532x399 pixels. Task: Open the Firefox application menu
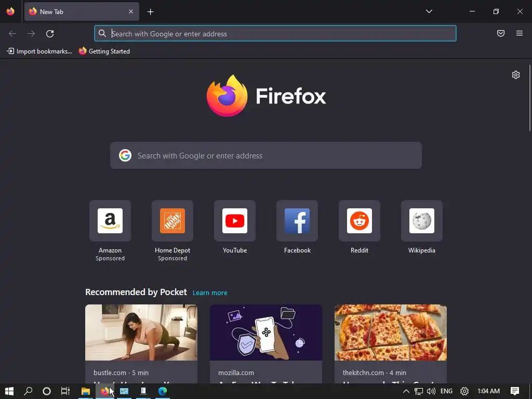pyautogui.click(x=520, y=33)
